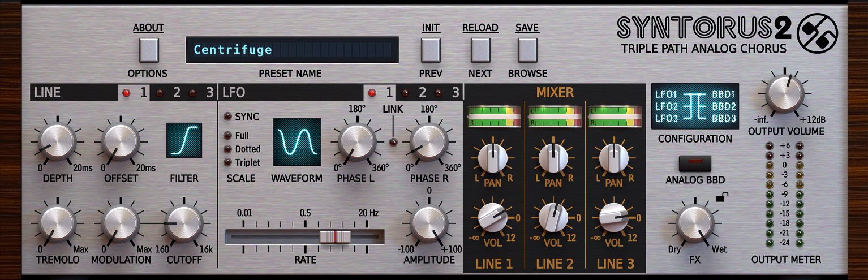Click the Syntorus 2 round logo icon
Screen dimensions: 868x280
click(x=817, y=32)
